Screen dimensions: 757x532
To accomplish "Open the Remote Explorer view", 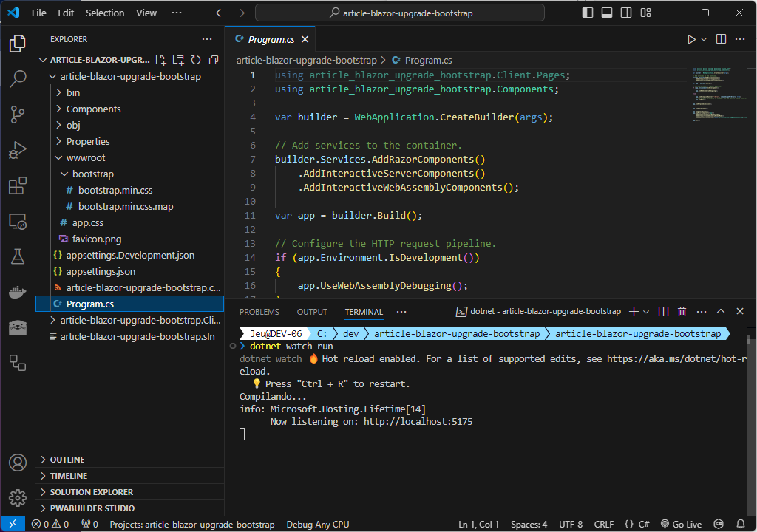I will (x=18, y=222).
